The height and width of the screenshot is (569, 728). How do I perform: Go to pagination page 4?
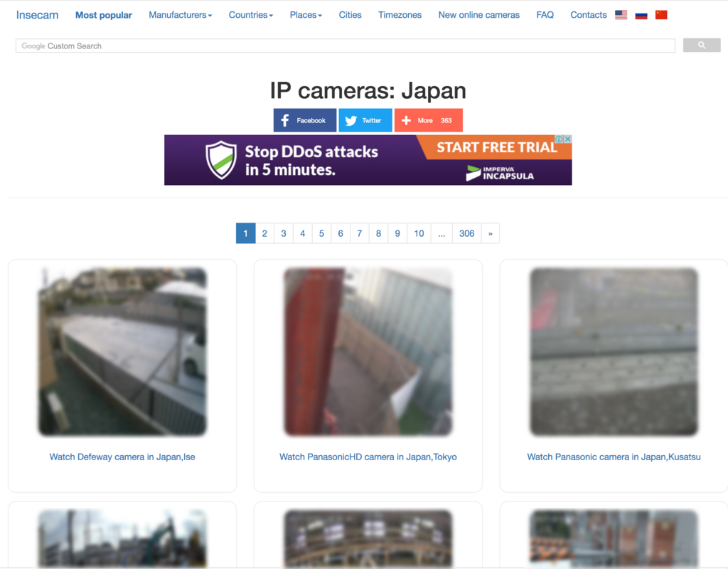point(303,233)
